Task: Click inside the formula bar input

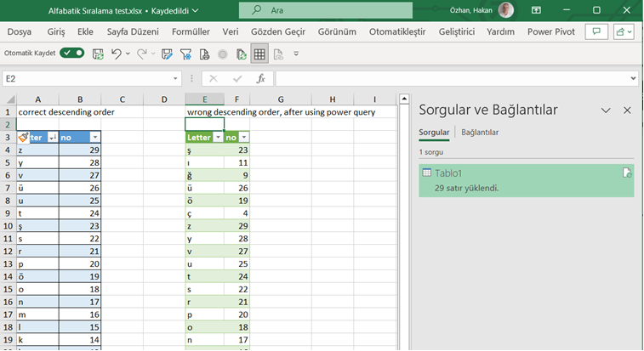Action: [452, 78]
